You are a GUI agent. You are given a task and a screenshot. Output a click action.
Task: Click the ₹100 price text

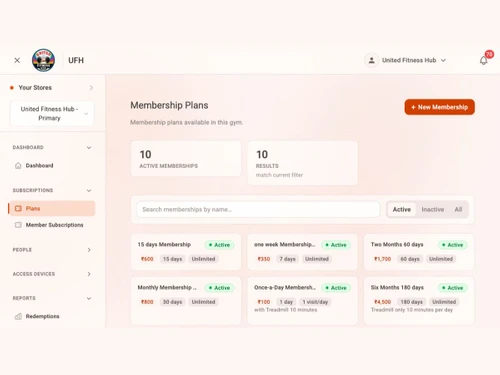pos(264,302)
